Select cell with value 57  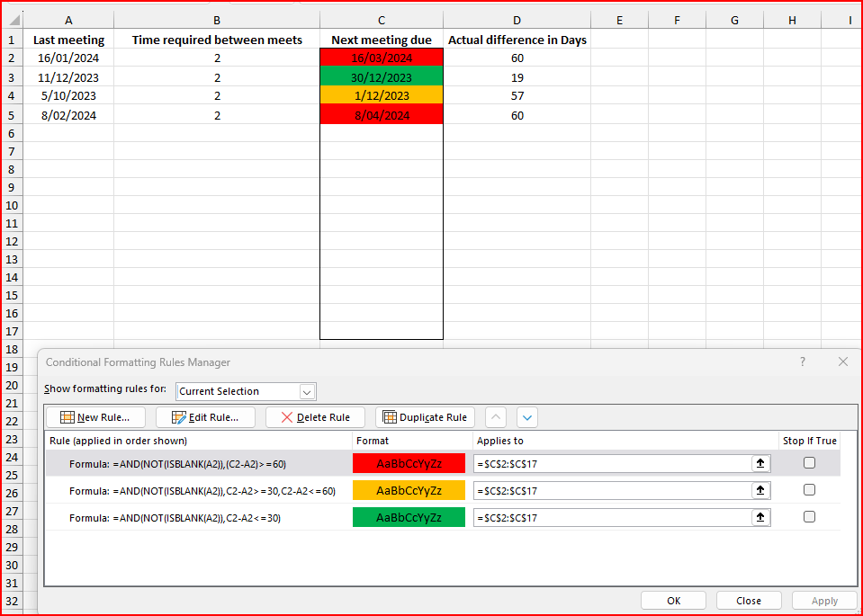click(x=517, y=95)
